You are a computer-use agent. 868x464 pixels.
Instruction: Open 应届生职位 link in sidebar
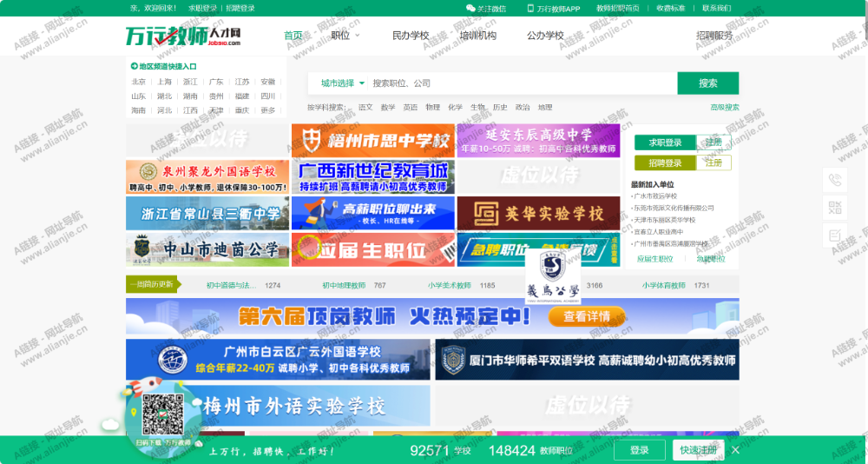pyautogui.click(x=654, y=259)
